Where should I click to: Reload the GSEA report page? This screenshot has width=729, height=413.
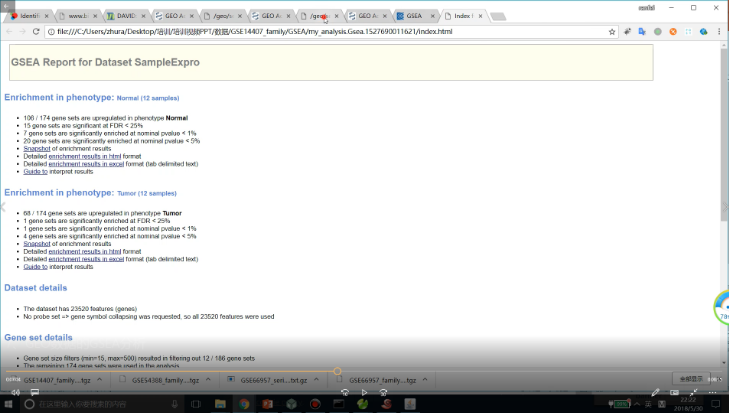pos(36,32)
